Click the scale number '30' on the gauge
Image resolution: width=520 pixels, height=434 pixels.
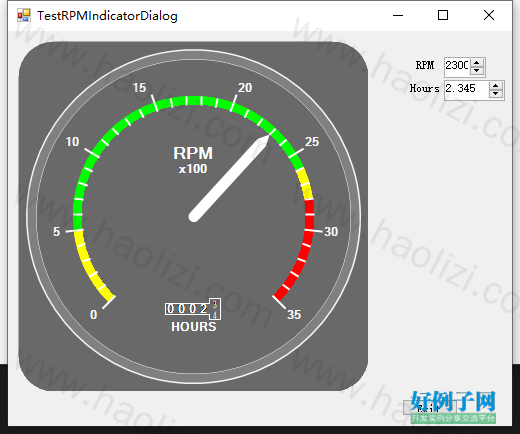[x=331, y=232]
